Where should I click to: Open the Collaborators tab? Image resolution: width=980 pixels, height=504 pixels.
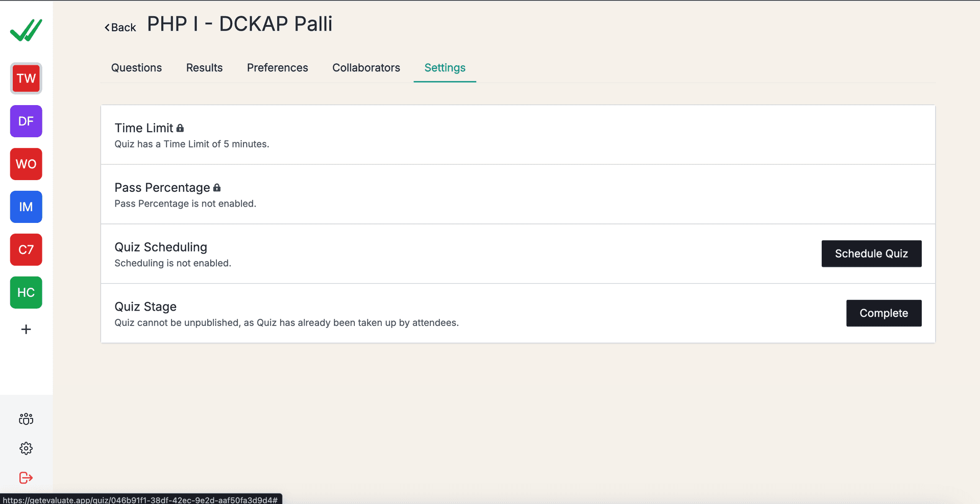[x=366, y=68]
